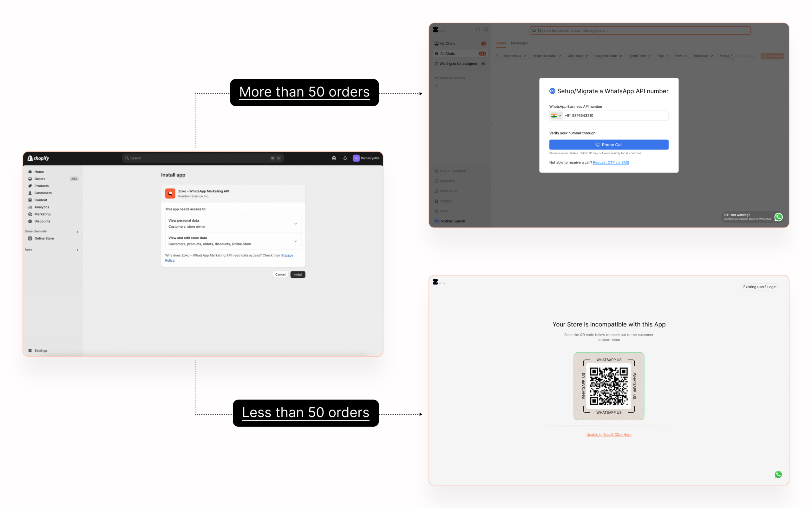This screenshot has height=508, width=812.
Task: Click the Online Store icon
Action: pyautogui.click(x=30, y=238)
